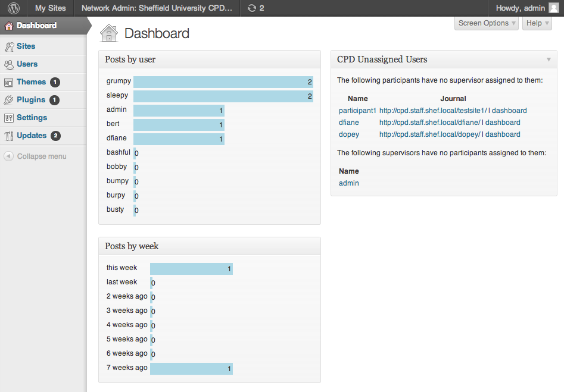Click the grumpy posts bar
The image size is (564, 392).
(223, 82)
